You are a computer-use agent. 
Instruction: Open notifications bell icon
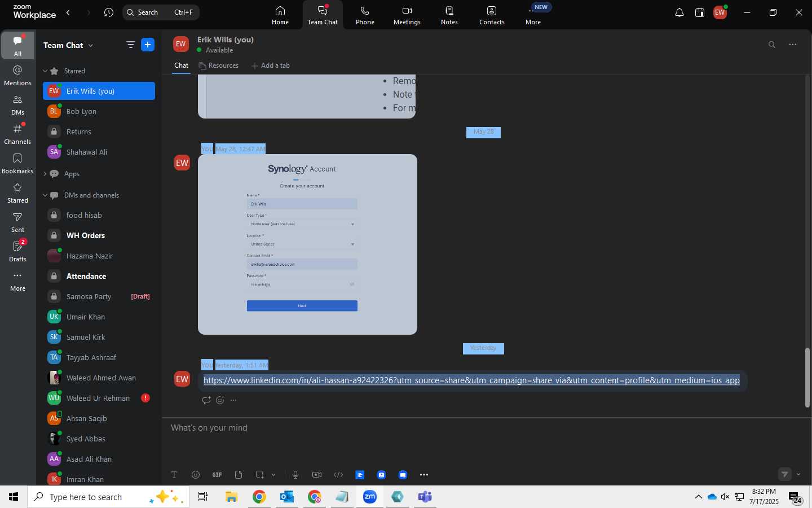click(679, 12)
